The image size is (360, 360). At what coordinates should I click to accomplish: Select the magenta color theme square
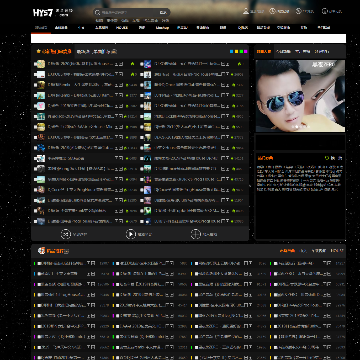[246, 51]
